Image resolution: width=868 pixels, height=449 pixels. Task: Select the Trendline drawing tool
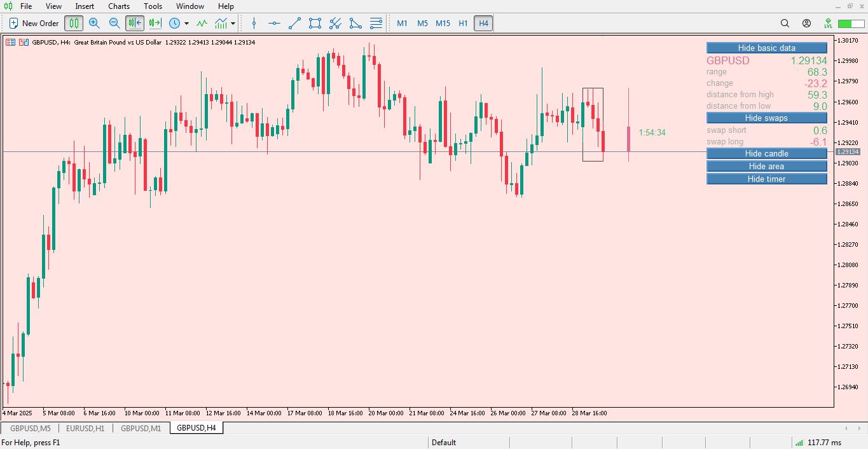point(294,23)
